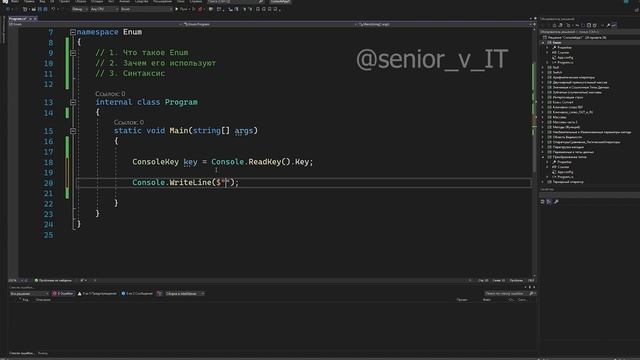Select Properties under the Enum project

564,48
